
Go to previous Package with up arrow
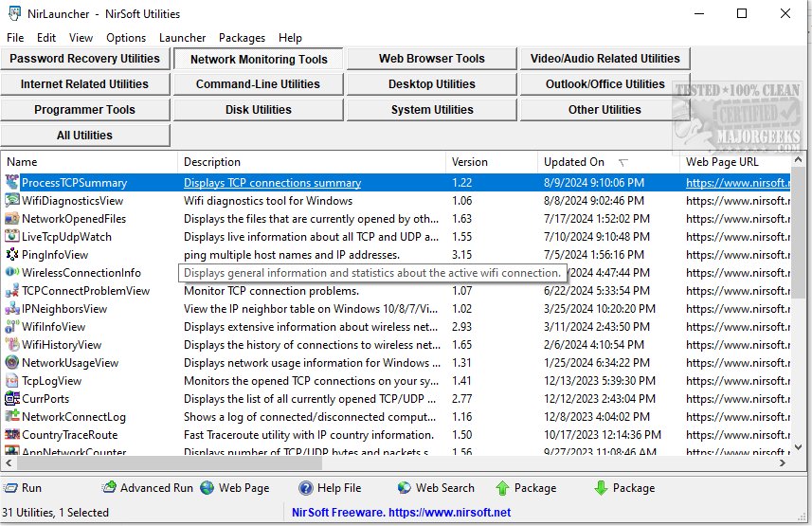pos(526,488)
